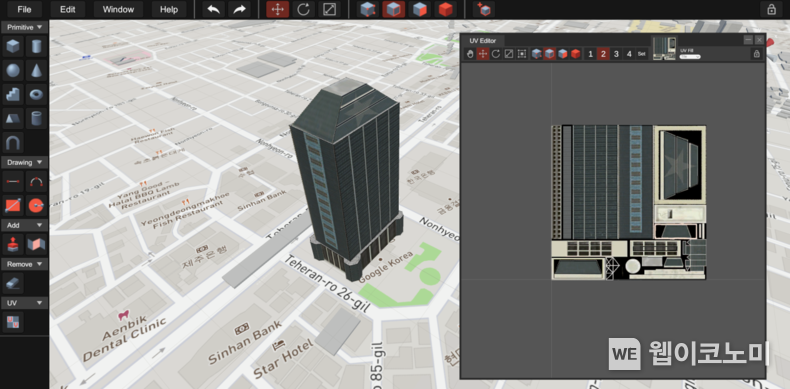
Task: Select the Move tool in the top toolbar
Action: 278,10
